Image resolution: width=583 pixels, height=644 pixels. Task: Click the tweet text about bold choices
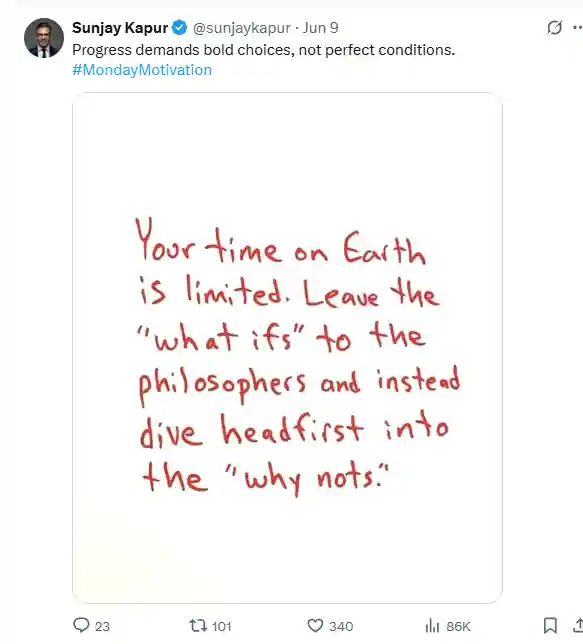[263, 50]
